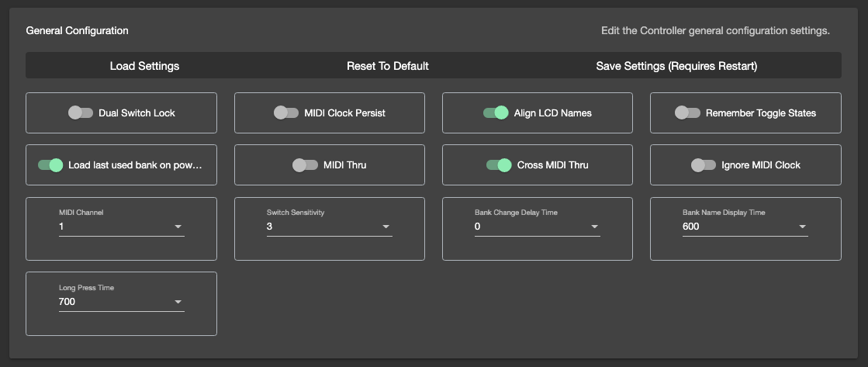Disable the Align LCD Names toggle
Screen dimensions: 868x367
click(x=496, y=113)
